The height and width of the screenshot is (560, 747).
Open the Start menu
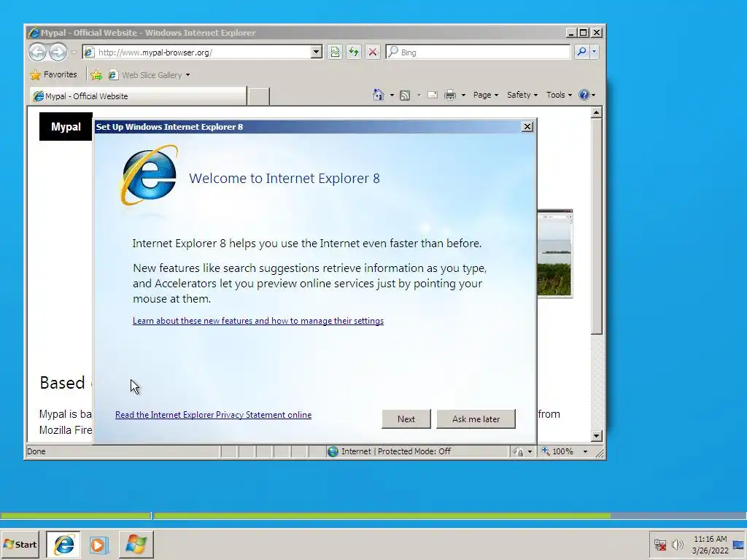[x=20, y=544]
